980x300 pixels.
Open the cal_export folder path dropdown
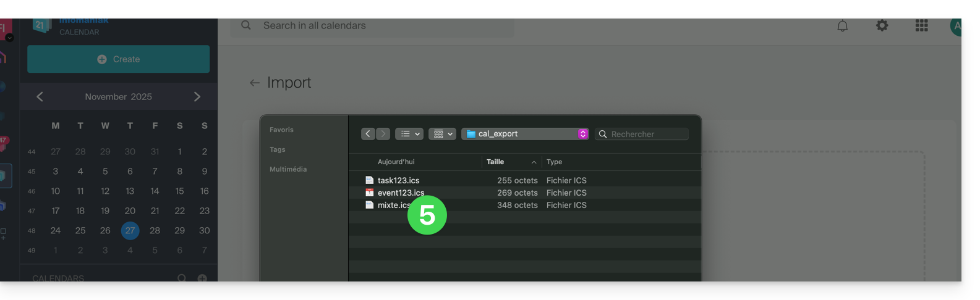pyautogui.click(x=525, y=133)
